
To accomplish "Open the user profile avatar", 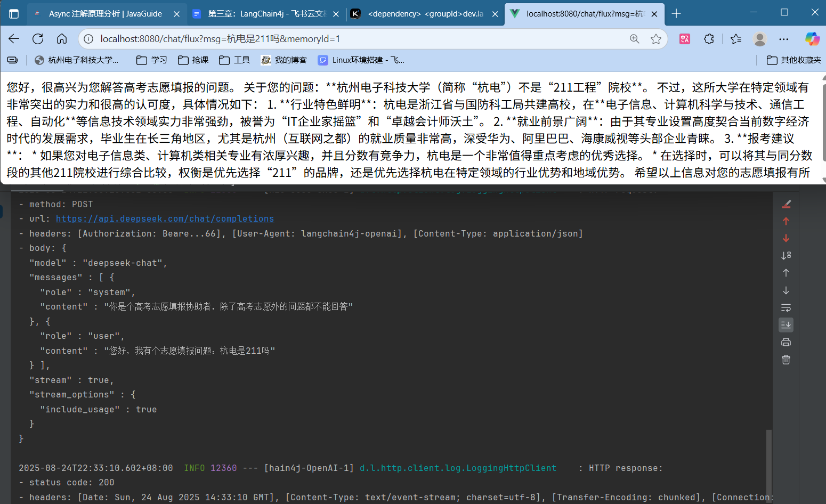I will tap(760, 39).
